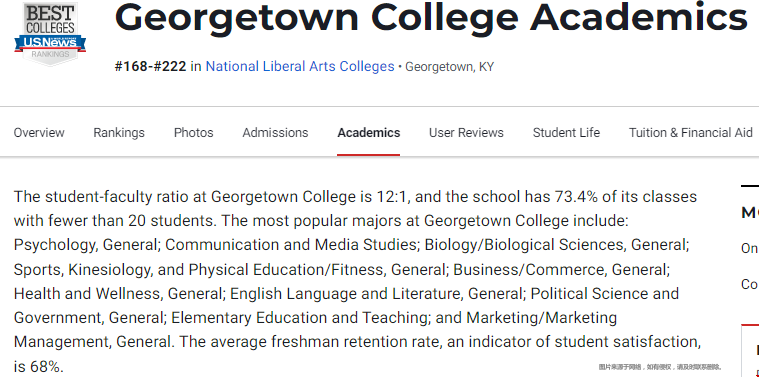Click the red-bordered box at bottom right
Image resolution: width=759 pixels, height=377 pixels.
(750, 350)
